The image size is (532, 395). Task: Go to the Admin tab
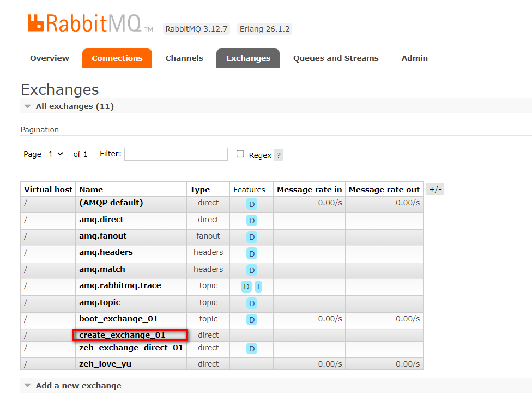[x=414, y=58]
